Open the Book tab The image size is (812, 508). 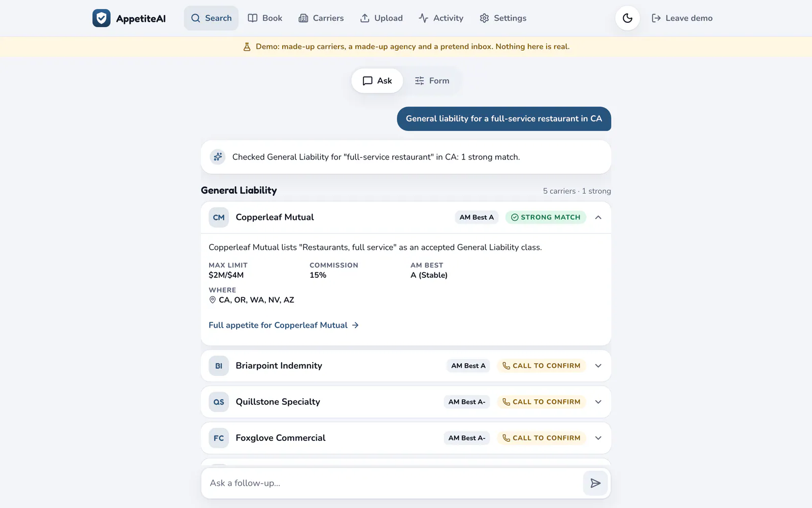265,18
